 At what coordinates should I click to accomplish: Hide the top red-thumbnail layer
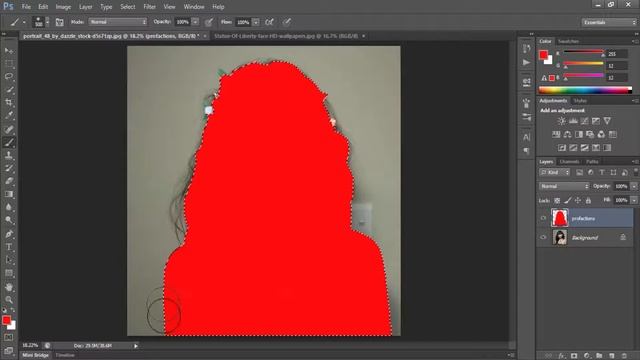click(543, 218)
